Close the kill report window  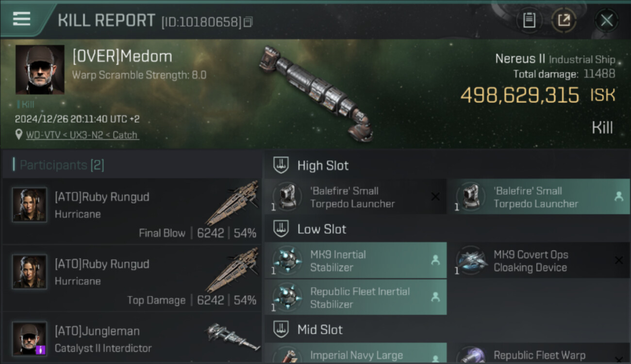point(607,20)
